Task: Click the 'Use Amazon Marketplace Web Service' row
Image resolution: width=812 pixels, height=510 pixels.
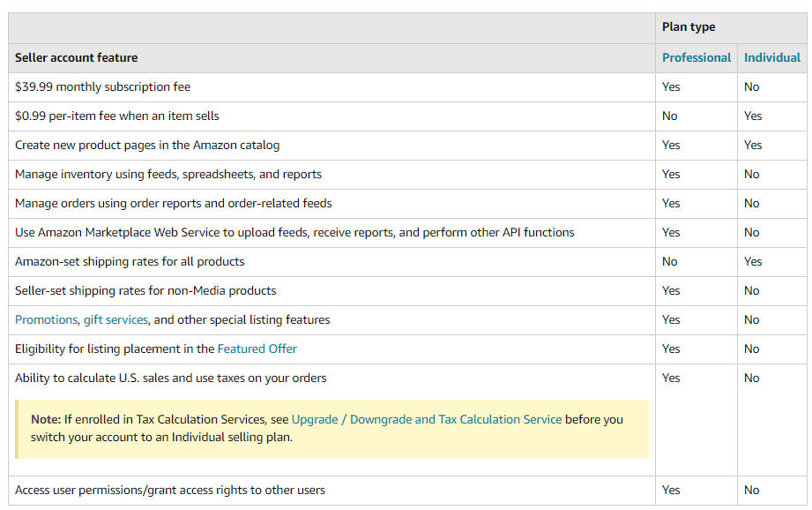Action: click(x=294, y=232)
